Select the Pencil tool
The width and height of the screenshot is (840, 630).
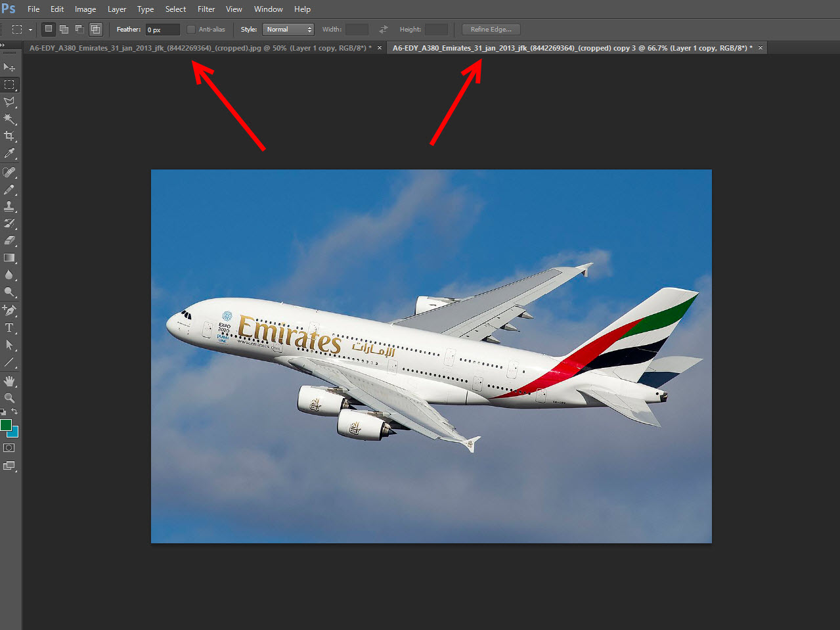[x=9, y=189]
